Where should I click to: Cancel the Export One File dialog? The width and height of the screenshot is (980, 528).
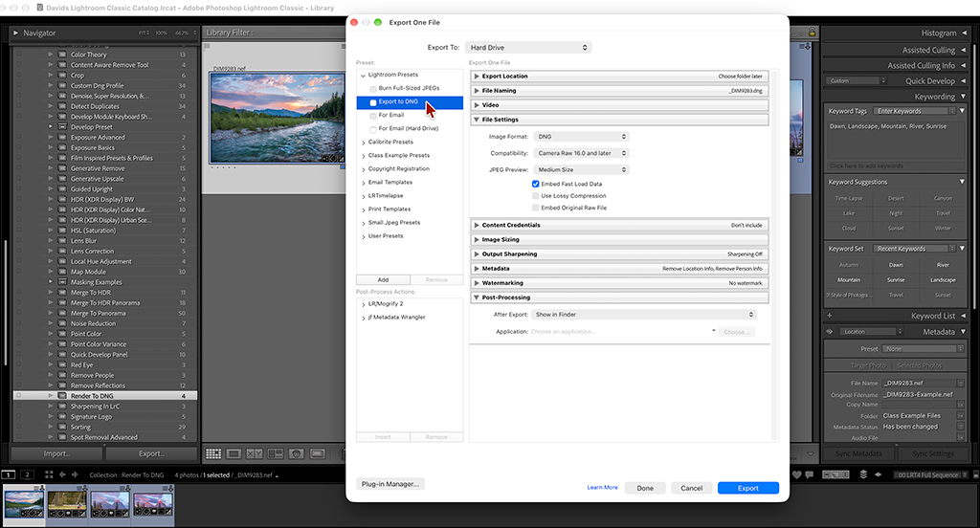pos(691,488)
